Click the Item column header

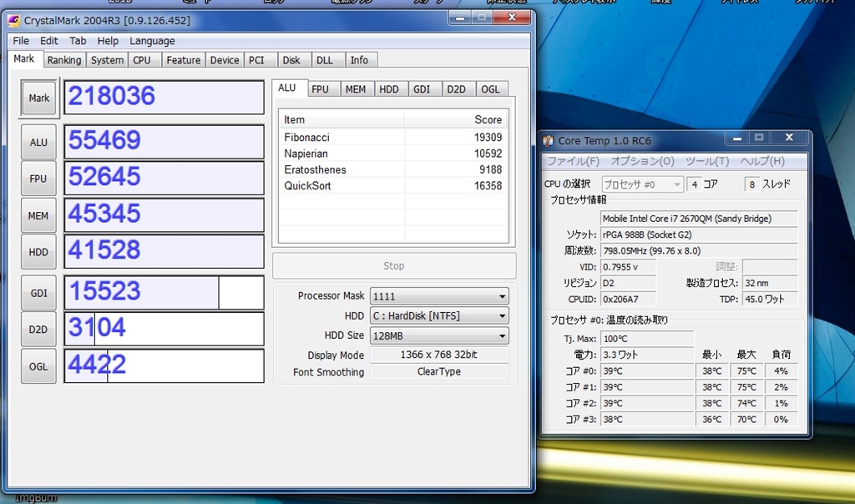tap(341, 120)
